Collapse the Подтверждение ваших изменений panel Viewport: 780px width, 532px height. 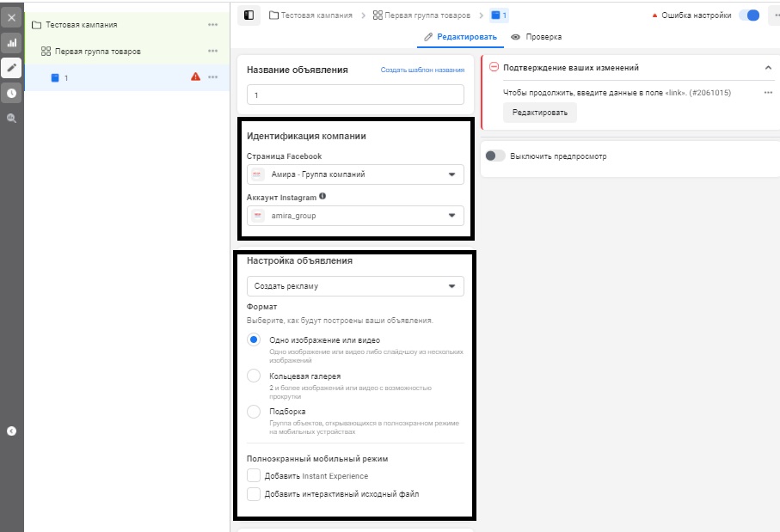[x=768, y=68]
